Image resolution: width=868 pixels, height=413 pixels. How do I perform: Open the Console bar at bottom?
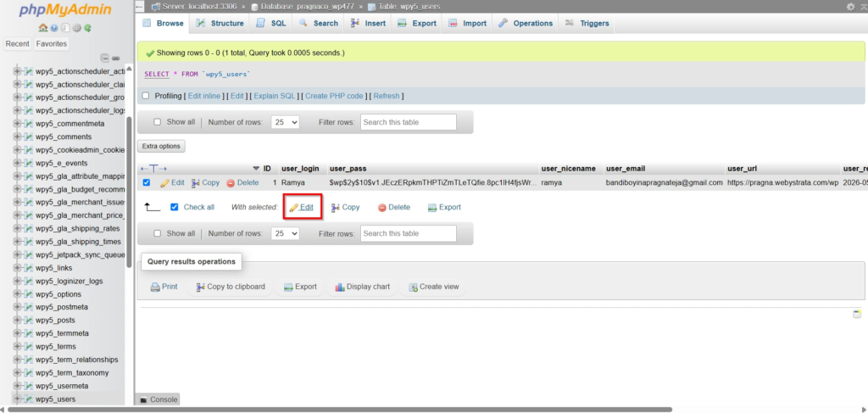click(x=159, y=399)
